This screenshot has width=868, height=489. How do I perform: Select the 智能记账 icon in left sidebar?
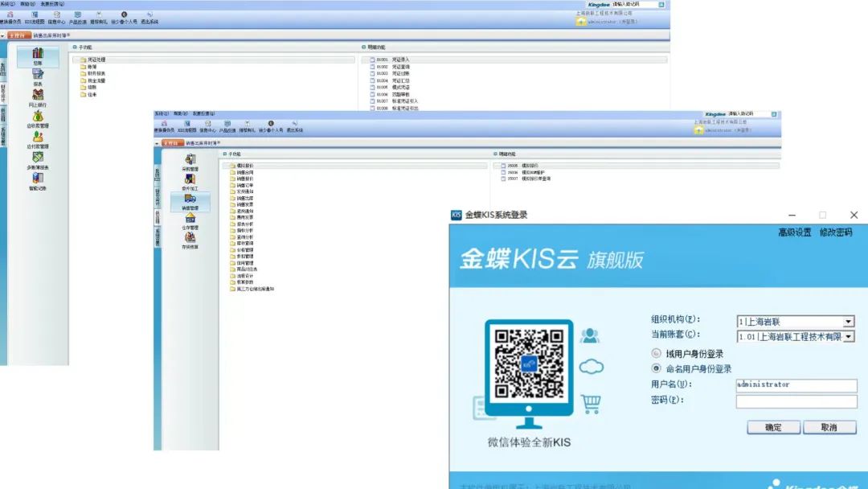coord(38,179)
